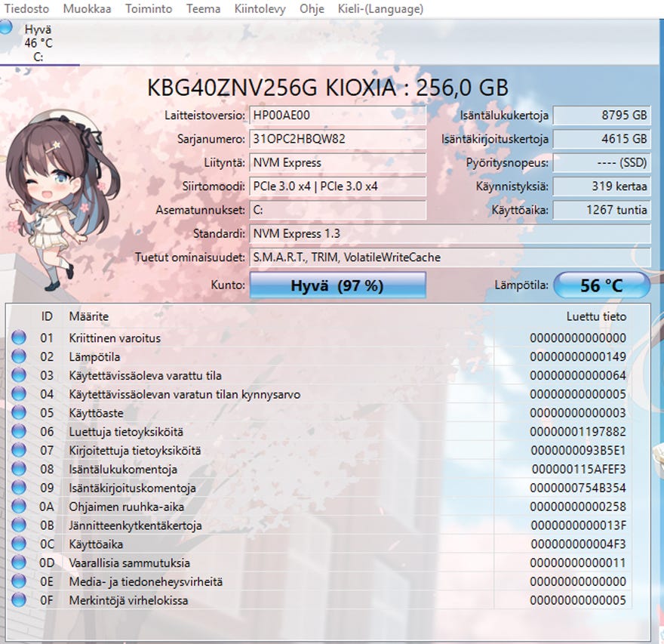Image resolution: width=664 pixels, height=644 pixels.
Task: Click raw value 00000000004F3
Action: 579,544
